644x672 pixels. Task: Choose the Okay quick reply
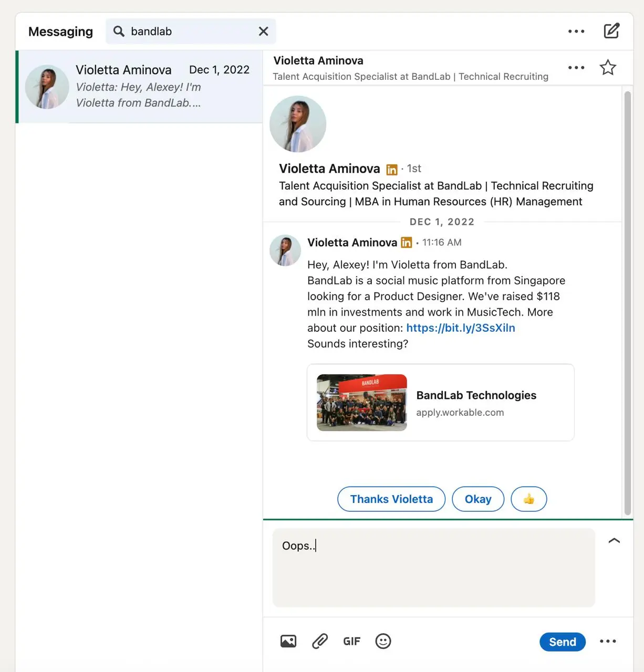tap(478, 499)
